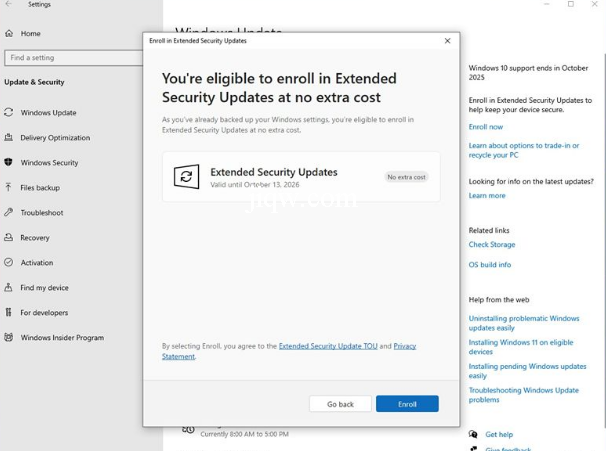Select Activation in sidebar
The width and height of the screenshot is (606, 451).
[37, 263]
